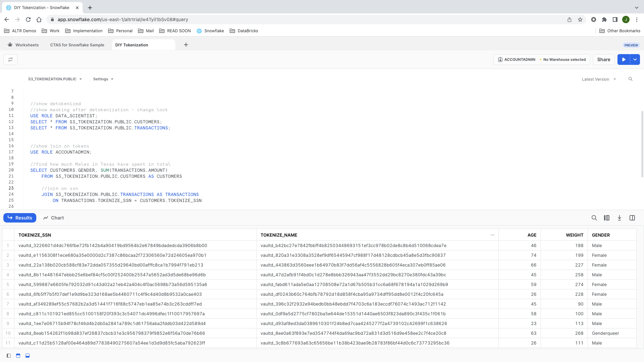
Task: Add a new worksheet tab
Action: 186,45
